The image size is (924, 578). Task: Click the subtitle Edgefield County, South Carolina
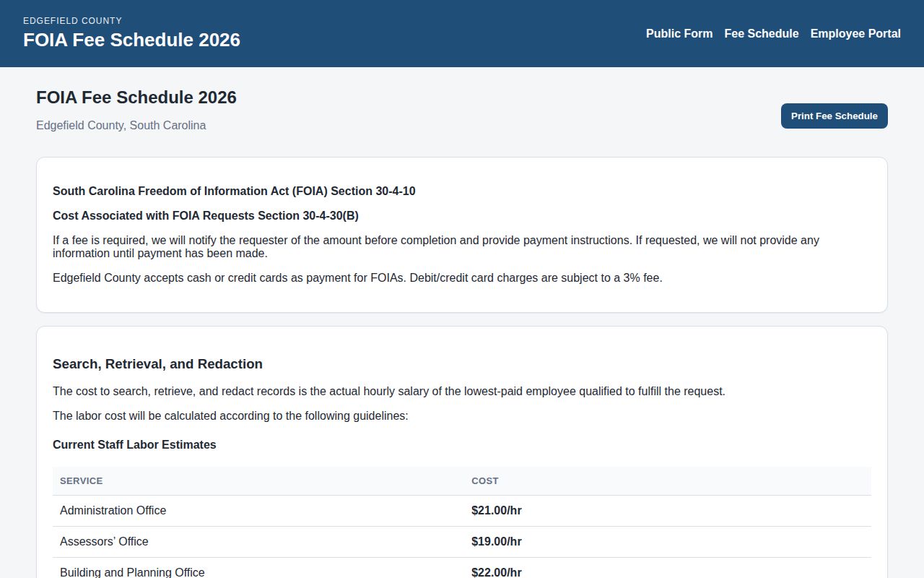121,125
